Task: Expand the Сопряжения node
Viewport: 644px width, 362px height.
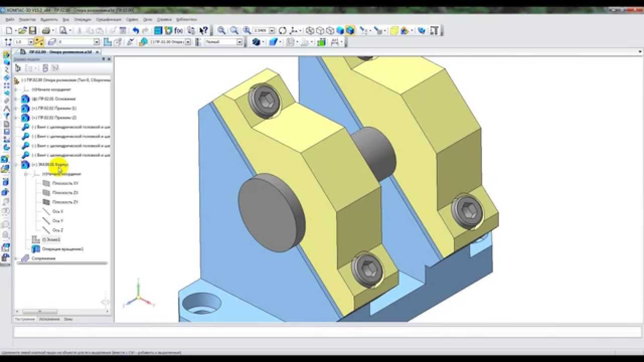Action: pyautogui.click(x=16, y=258)
